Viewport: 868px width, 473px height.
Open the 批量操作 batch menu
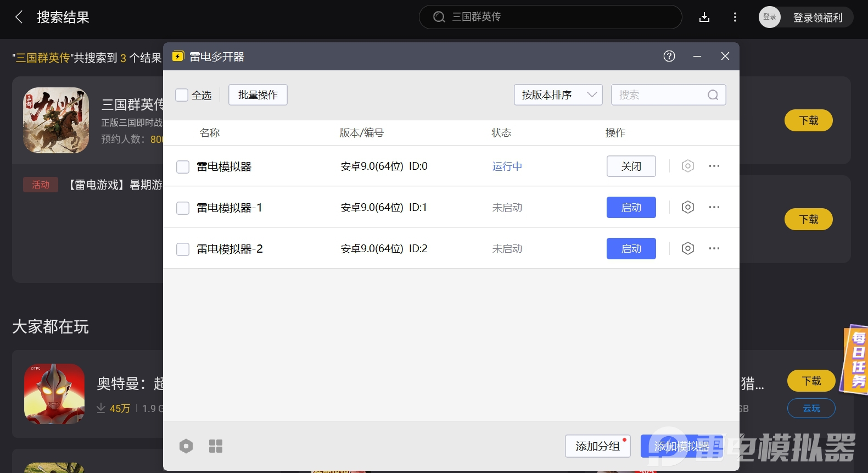[257, 95]
